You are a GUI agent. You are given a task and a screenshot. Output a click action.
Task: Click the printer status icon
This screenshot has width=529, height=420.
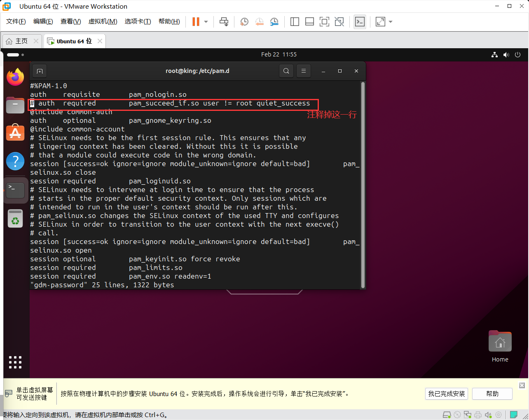478,415
